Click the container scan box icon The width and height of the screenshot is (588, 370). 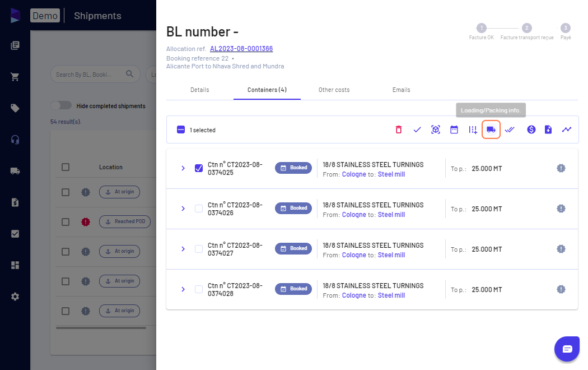click(435, 130)
